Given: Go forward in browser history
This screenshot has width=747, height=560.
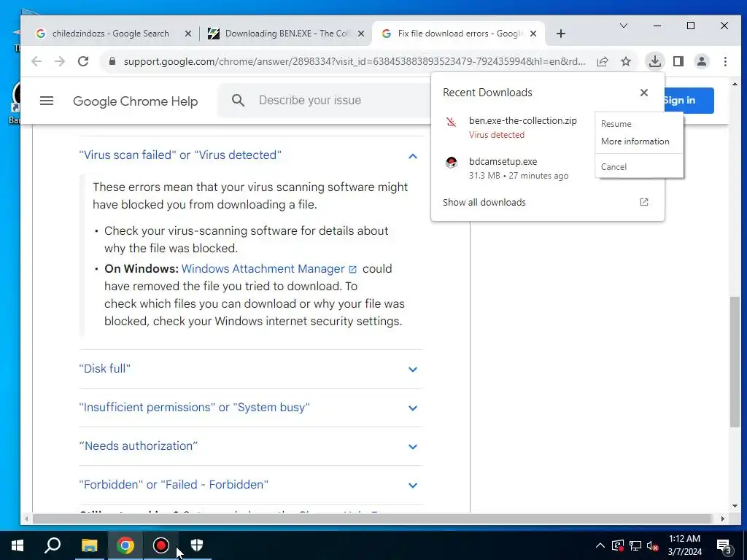Looking at the screenshot, I should click(60, 61).
